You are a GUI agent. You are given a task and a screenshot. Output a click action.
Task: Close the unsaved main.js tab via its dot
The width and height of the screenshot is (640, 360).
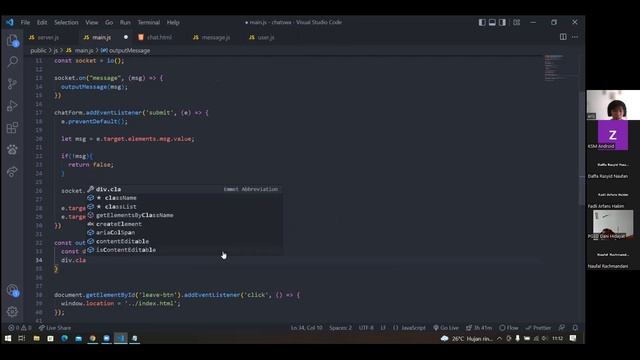coord(126,37)
